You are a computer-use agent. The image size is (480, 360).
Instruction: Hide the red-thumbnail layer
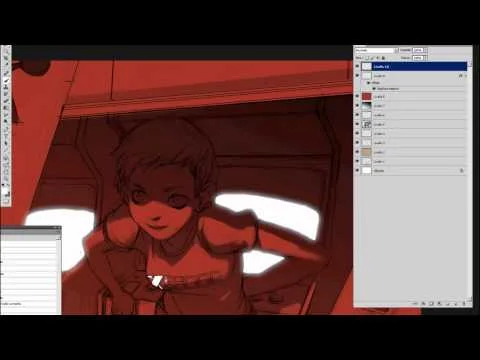point(357,97)
